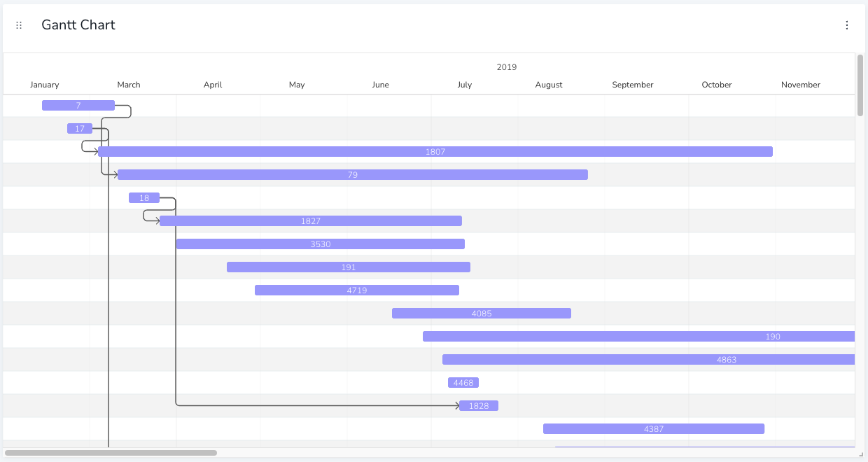Select task bar 79

tap(352, 174)
